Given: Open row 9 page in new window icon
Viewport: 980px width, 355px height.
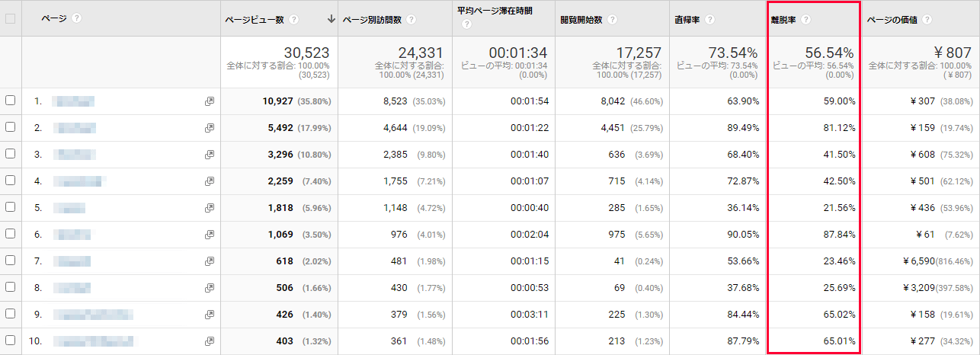Looking at the screenshot, I should (210, 315).
